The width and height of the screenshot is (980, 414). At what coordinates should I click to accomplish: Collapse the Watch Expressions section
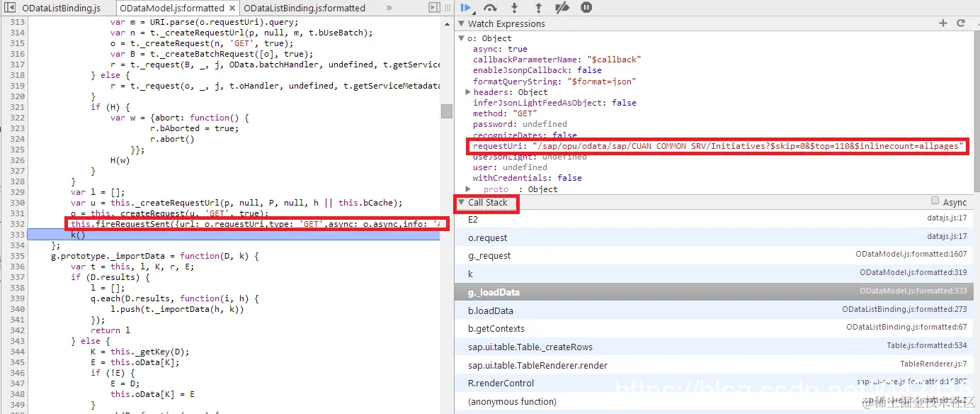[x=461, y=24]
